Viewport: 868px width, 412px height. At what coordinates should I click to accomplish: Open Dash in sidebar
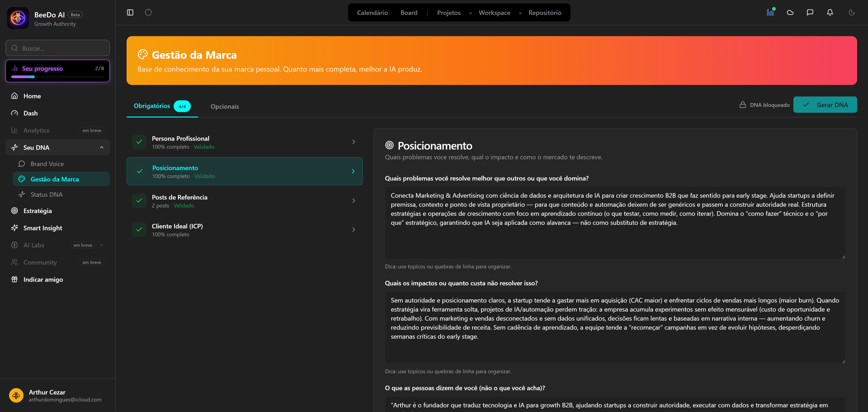click(58, 113)
